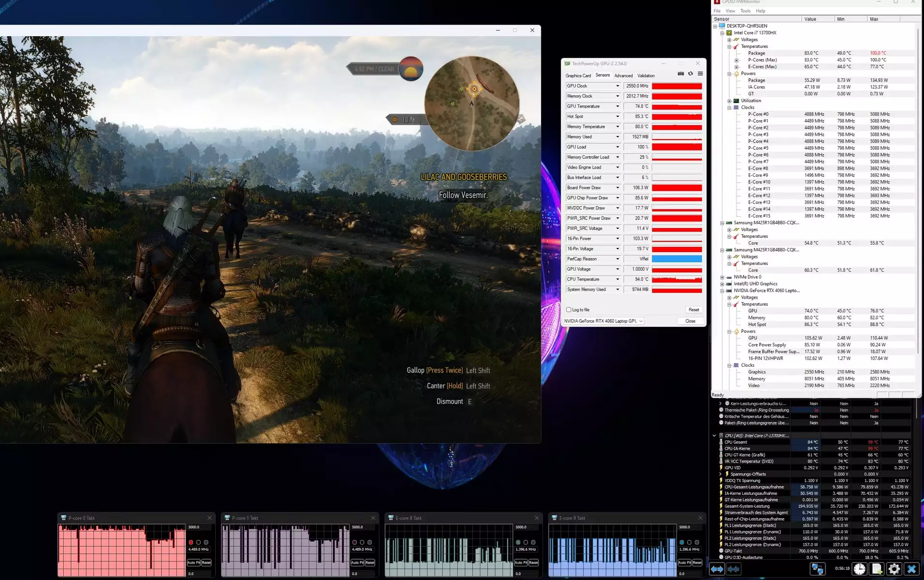
Task: Click the P-core 1 Takt window icon
Action: coord(227,518)
